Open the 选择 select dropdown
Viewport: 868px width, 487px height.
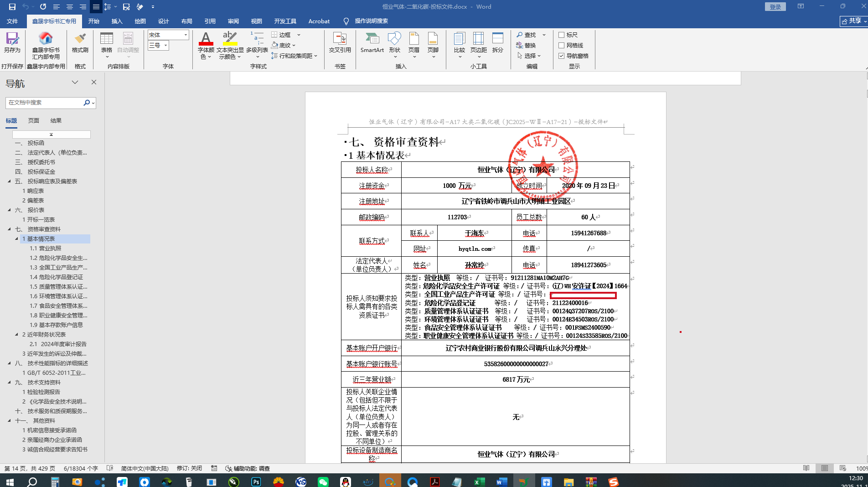(529, 56)
